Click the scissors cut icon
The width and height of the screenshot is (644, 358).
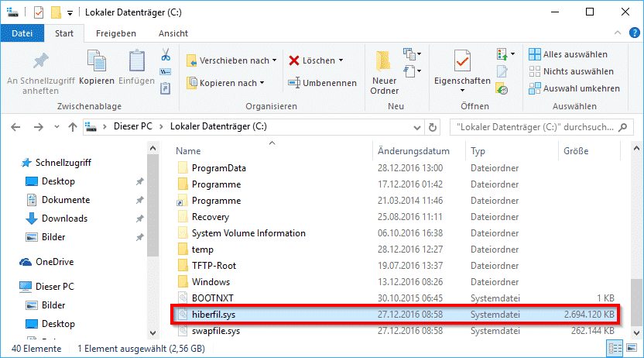[166, 54]
